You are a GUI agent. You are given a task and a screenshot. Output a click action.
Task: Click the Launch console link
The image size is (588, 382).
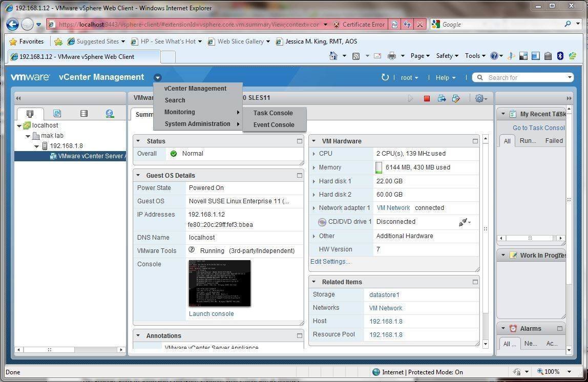click(211, 314)
